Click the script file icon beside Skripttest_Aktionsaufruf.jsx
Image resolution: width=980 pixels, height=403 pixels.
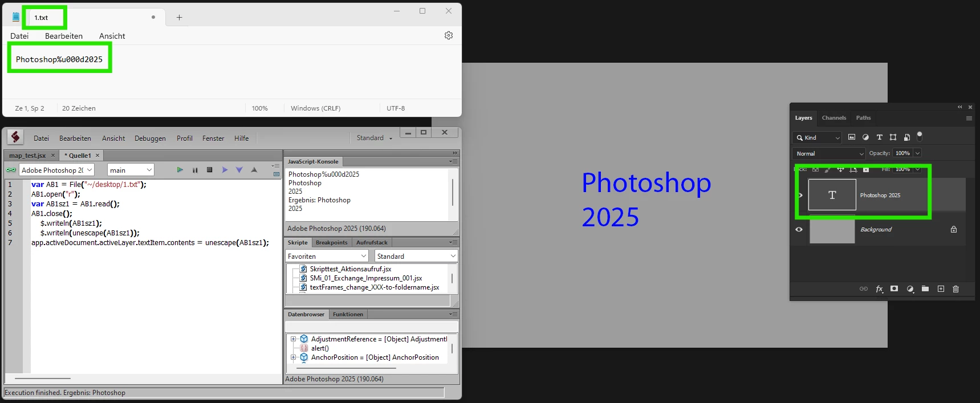pyautogui.click(x=303, y=269)
